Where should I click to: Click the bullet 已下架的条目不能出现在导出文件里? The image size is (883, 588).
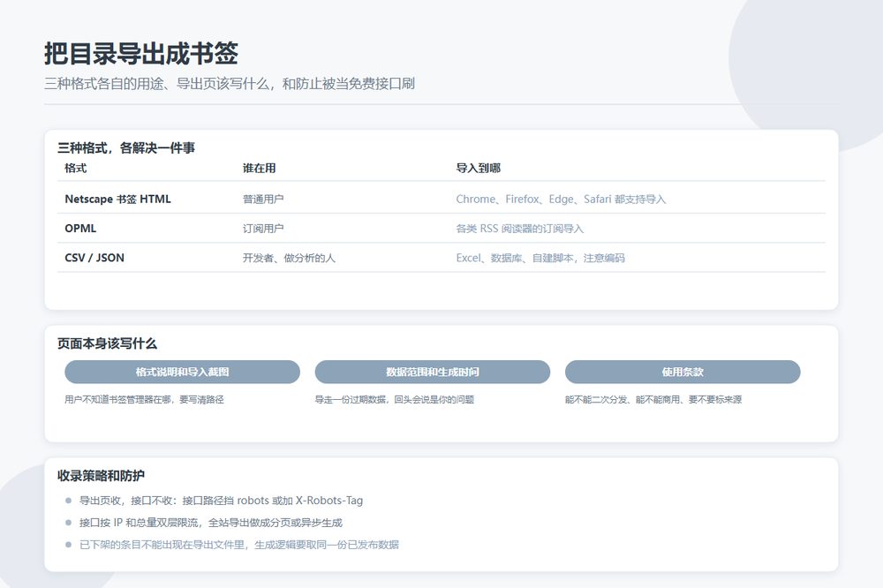tap(239, 545)
